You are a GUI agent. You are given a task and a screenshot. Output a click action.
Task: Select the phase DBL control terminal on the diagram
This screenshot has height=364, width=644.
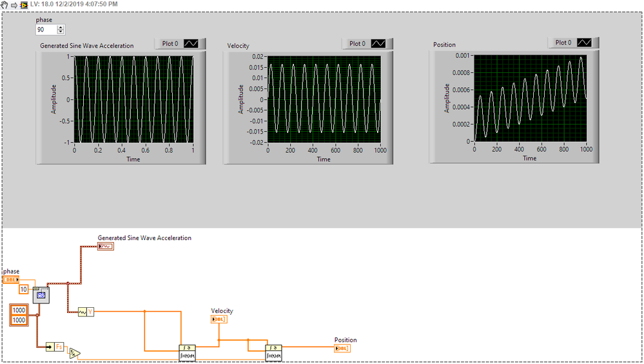[x=11, y=279]
